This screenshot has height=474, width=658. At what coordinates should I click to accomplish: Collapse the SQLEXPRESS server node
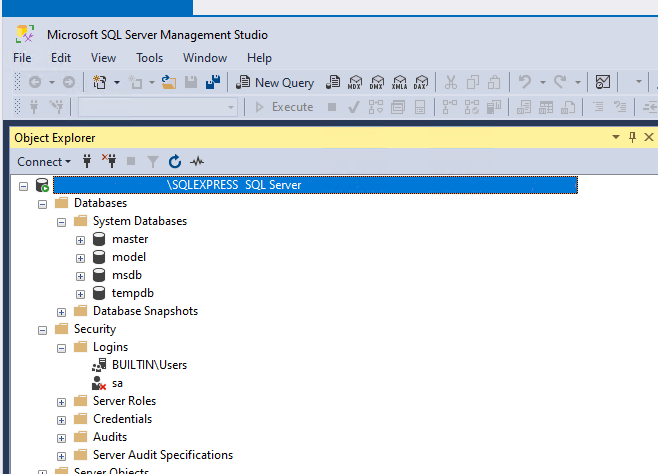24,186
